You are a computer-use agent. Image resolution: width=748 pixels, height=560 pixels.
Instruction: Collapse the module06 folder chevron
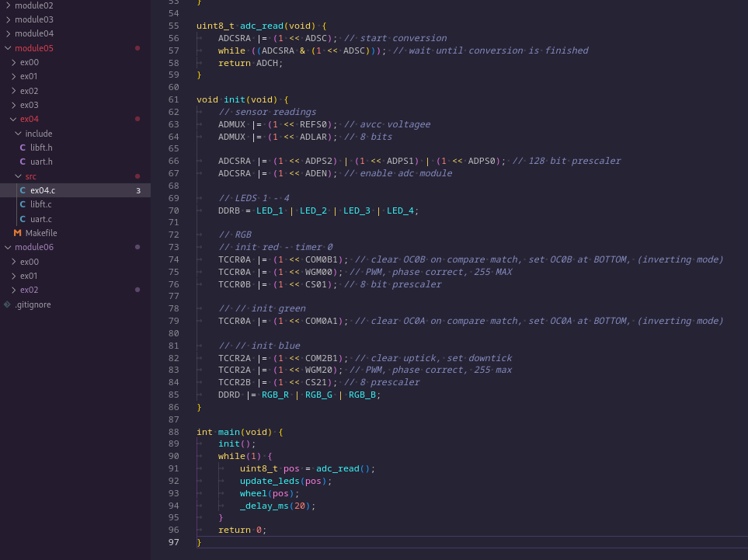[8, 247]
